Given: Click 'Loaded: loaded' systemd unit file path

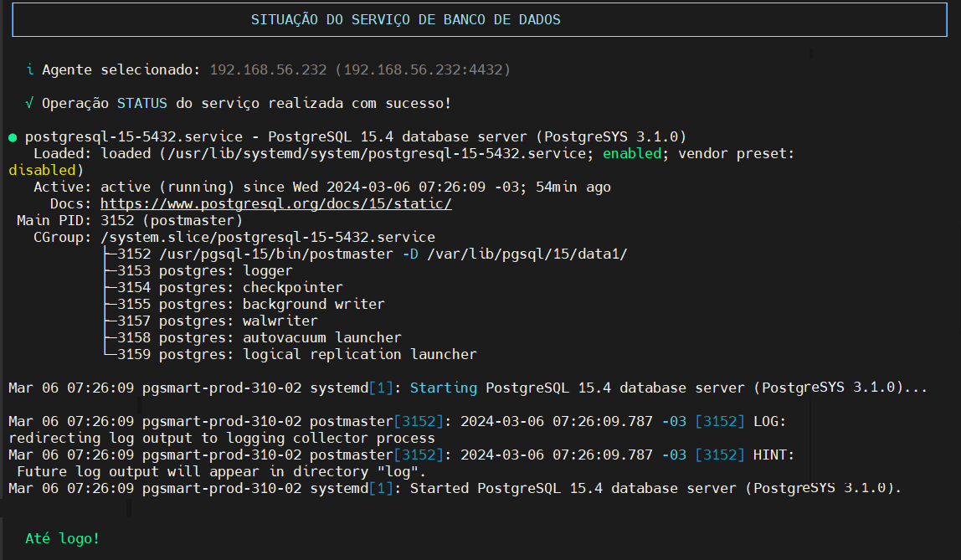Looking at the screenshot, I should pos(377,153).
